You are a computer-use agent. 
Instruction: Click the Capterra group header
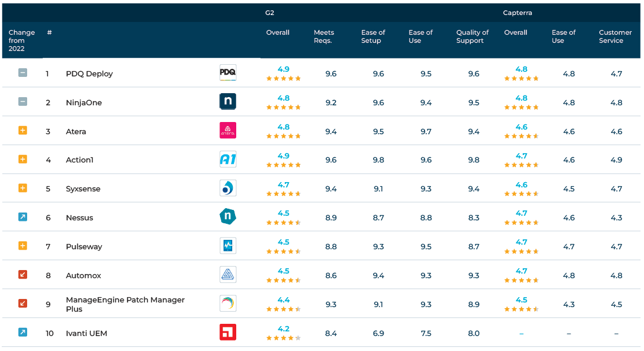(x=518, y=13)
